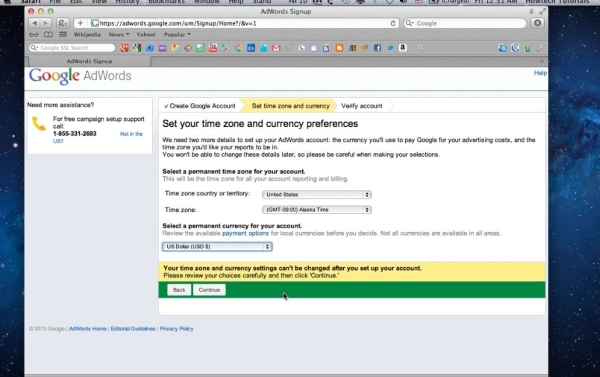Go forward with Safari's forward arrow
600x377 pixels.
[46, 23]
